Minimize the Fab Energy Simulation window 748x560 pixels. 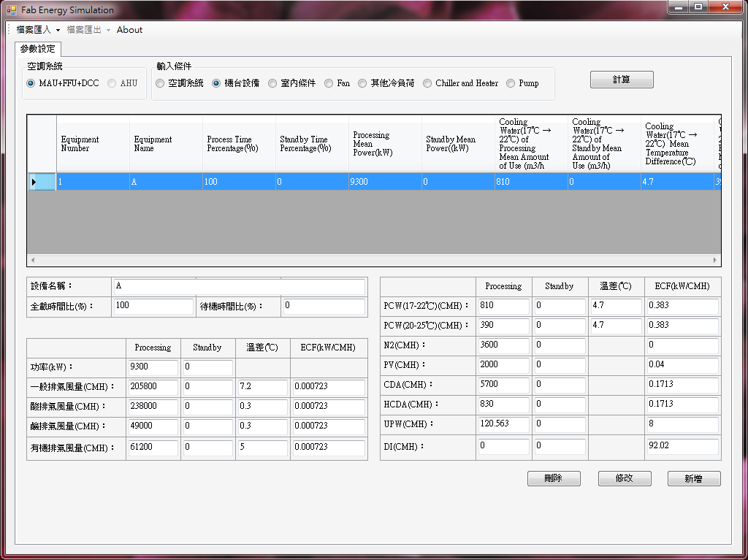tap(679, 7)
